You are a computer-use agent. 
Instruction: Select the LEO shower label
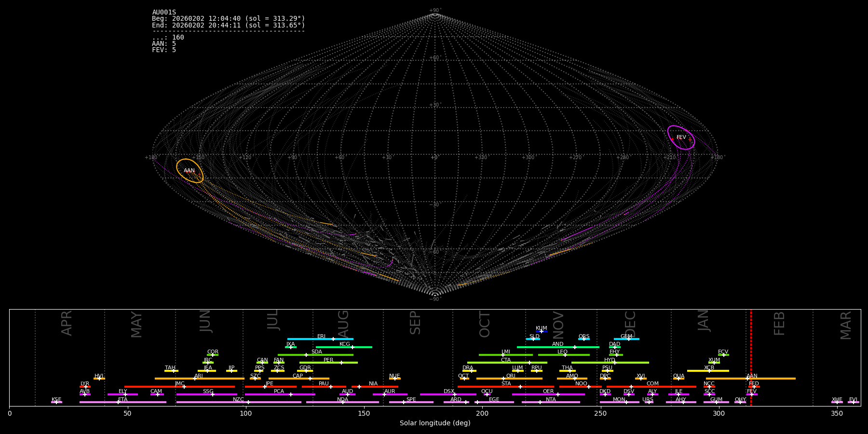click(563, 352)
